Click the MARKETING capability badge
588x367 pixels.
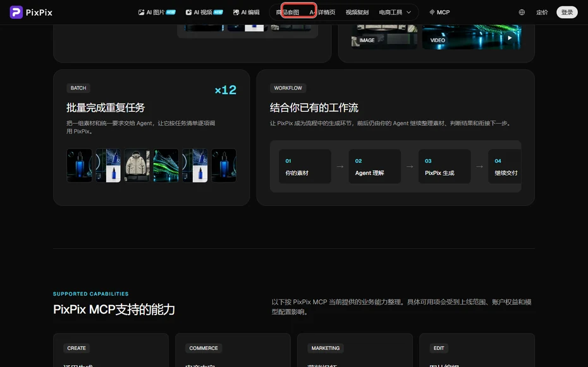(326, 348)
